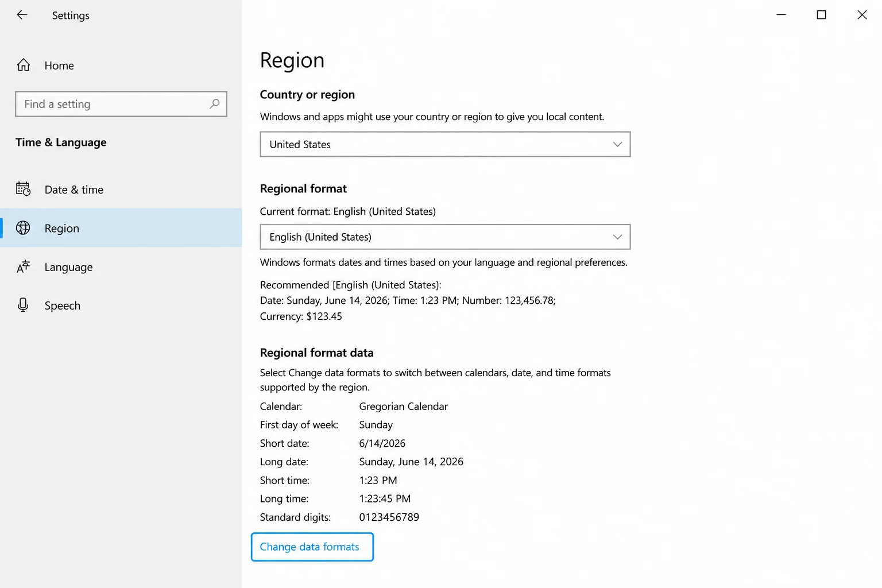The width and height of the screenshot is (882, 588).
Task: Expand the country dropdown chevron
Action: [617, 144]
